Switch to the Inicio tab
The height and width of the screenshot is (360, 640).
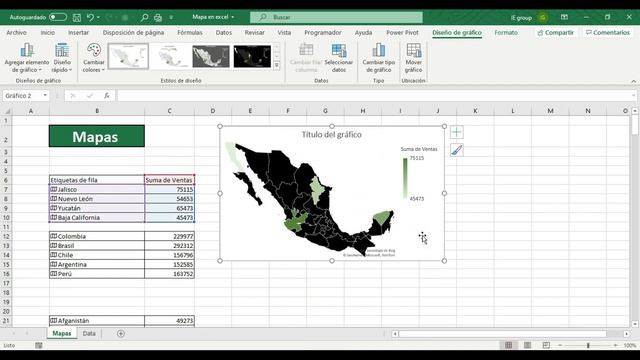pyautogui.click(x=47, y=32)
